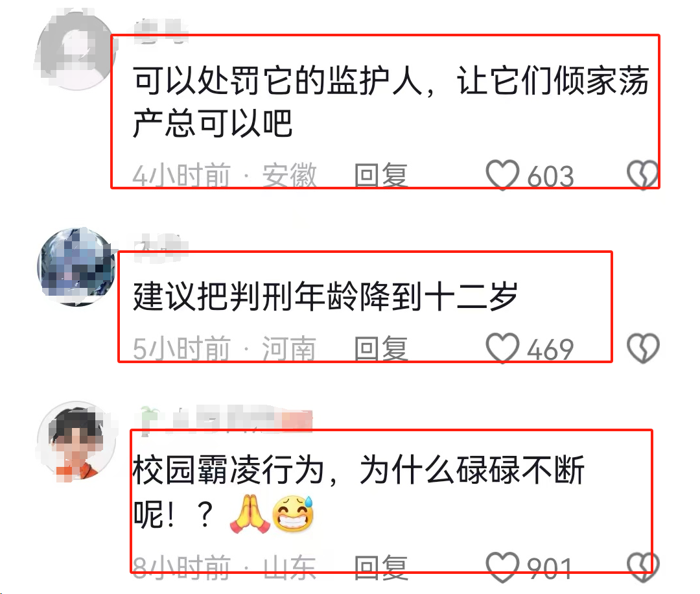700x594 pixels.
Task: Like the comment with 603 likes
Action: (503, 175)
